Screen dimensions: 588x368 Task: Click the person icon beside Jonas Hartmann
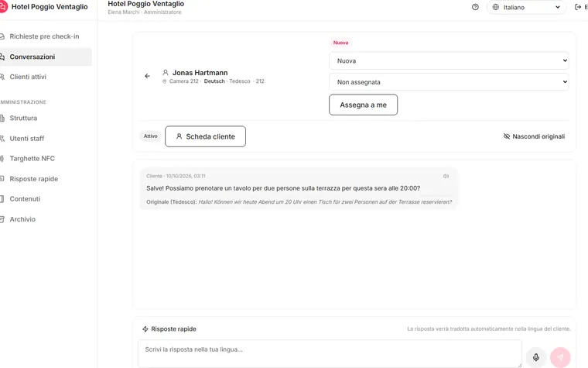click(166, 73)
